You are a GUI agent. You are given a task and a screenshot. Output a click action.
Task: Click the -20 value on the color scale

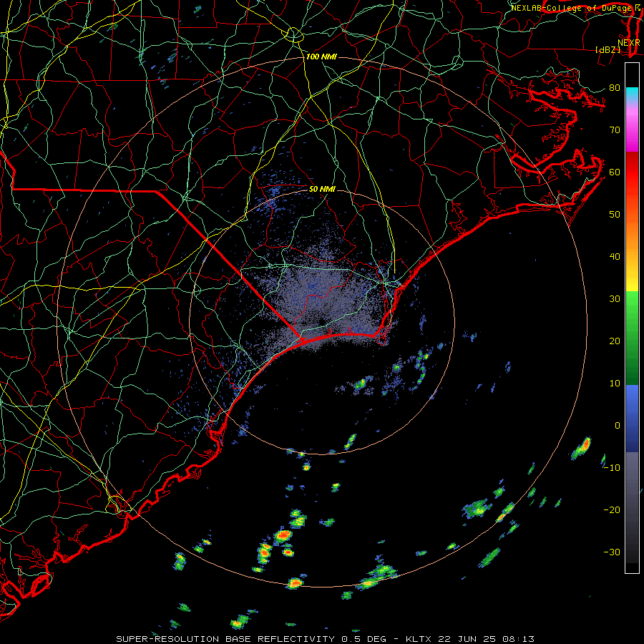(612, 510)
